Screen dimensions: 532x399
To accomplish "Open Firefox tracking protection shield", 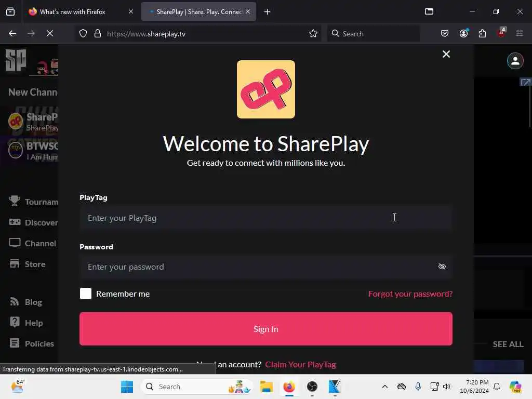I will 83,34.
